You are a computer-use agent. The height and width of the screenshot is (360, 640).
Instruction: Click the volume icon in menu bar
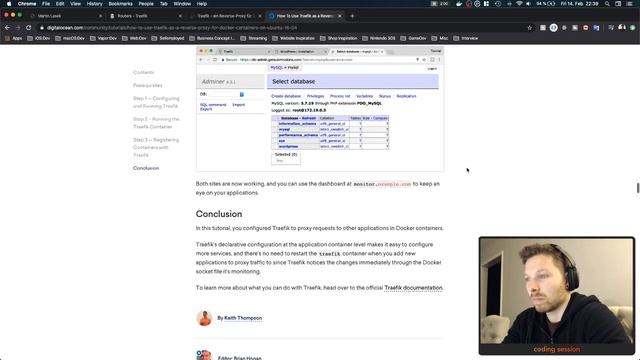pyautogui.click(x=529, y=4)
